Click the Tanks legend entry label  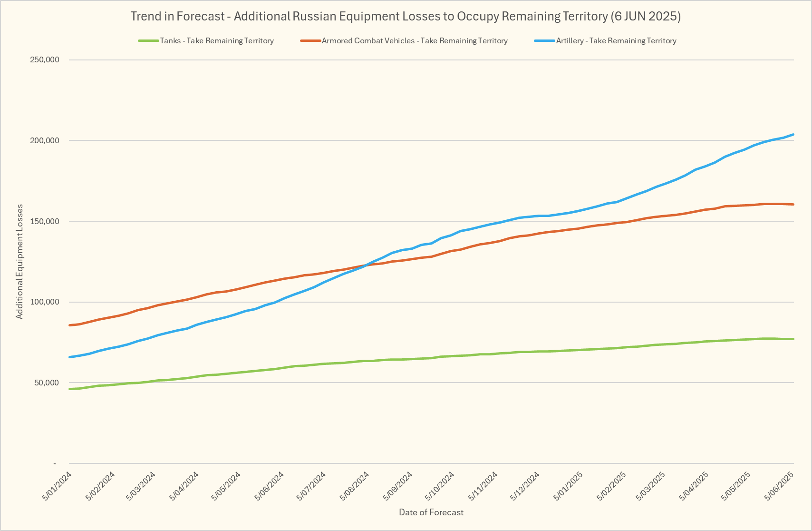click(217, 41)
